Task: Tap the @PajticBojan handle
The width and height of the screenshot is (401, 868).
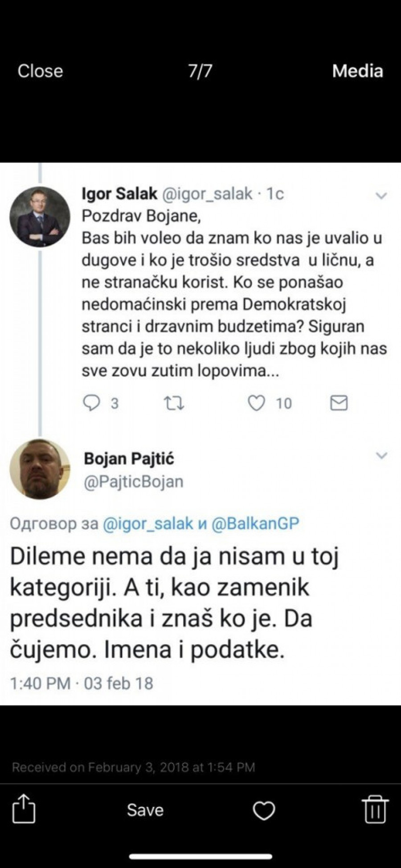Action: pos(134,482)
